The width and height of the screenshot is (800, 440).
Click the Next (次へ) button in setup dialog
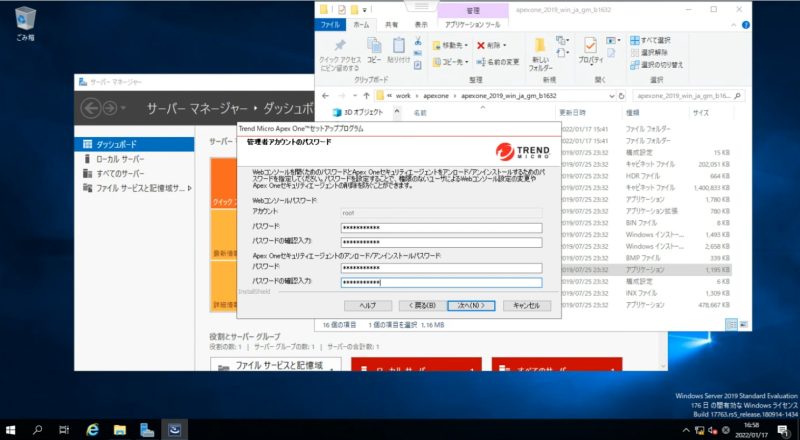click(471, 305)
